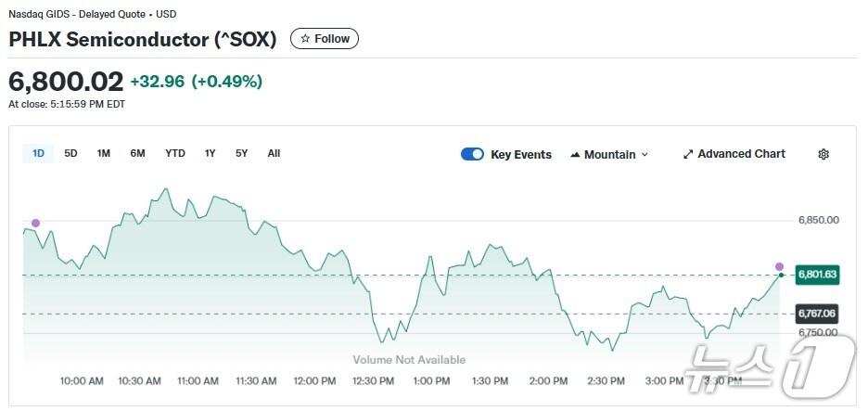The width and height of the screenshot is (868, 411).
Task: Show the All time range
Action: (274, 153)
